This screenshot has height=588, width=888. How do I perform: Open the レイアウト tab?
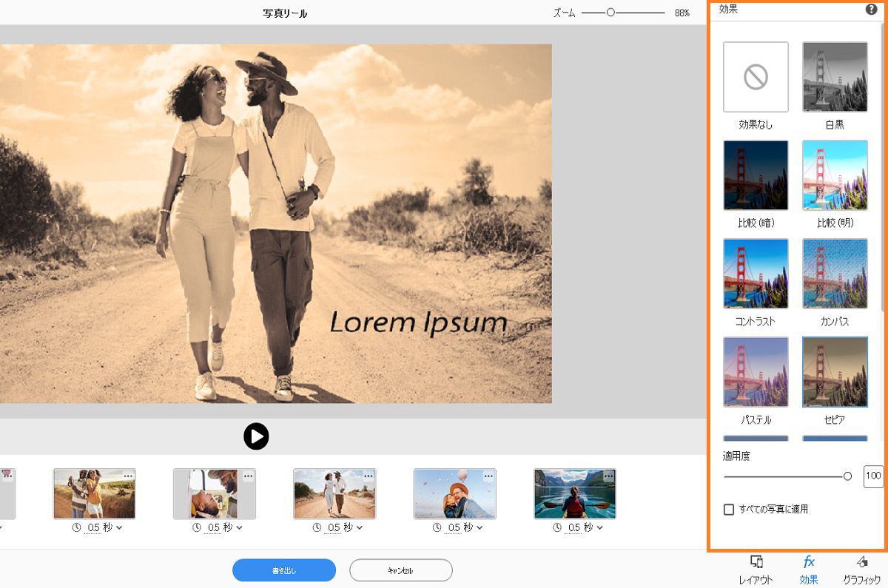tap(756, 570)
